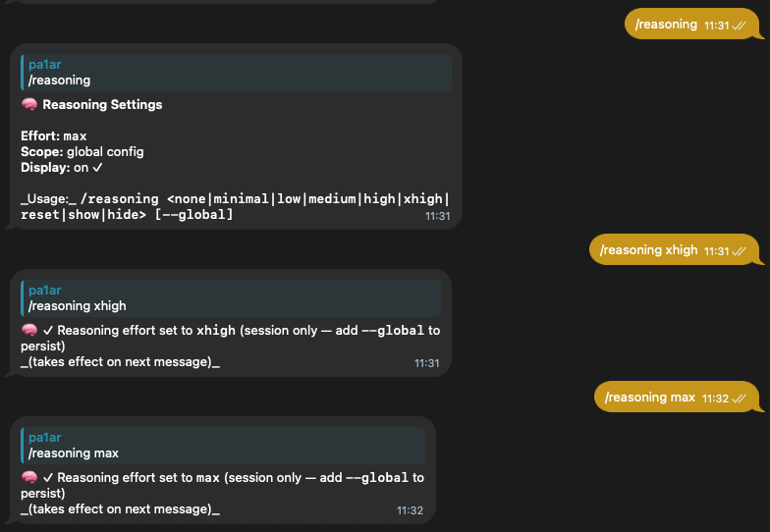Click '--global' in the xhigh confirmation message
The width and height of the screenshot is (770, 532).
click(393, 330)
